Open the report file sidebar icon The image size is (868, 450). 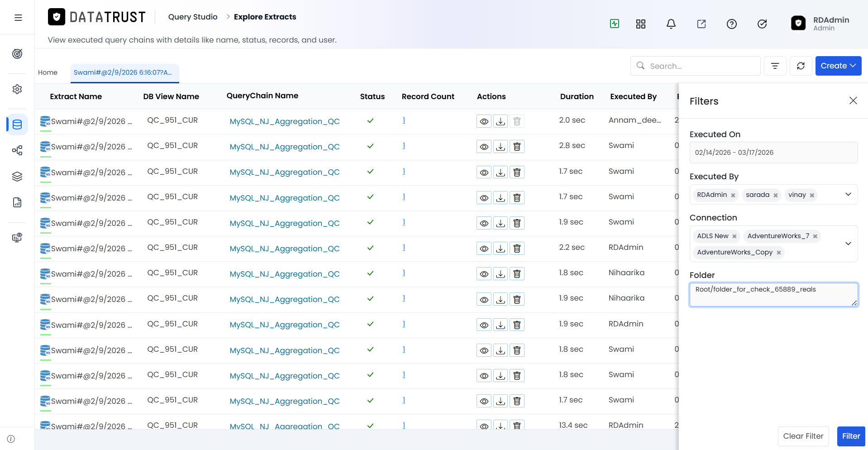tap(17, 202)
